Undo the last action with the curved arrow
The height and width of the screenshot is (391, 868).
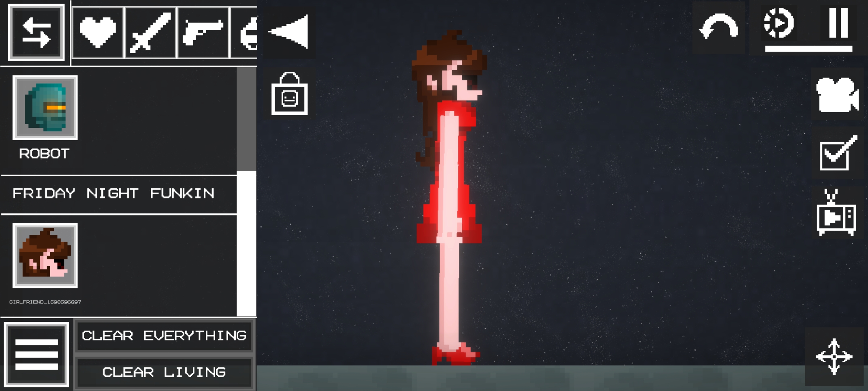click(719, 28)
